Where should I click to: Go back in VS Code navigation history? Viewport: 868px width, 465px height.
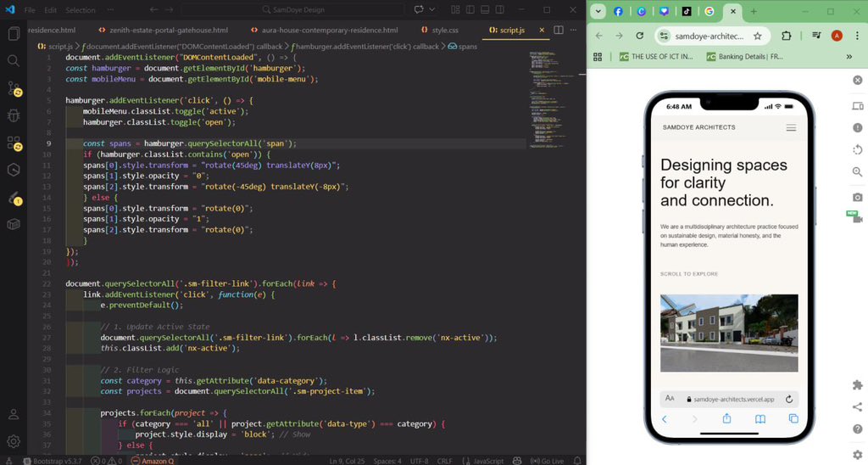point(154,9)
